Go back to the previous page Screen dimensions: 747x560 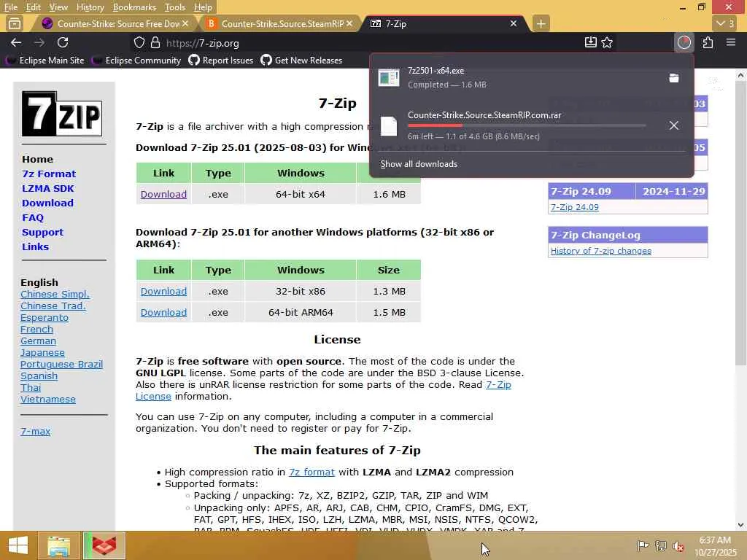(16, 42)
